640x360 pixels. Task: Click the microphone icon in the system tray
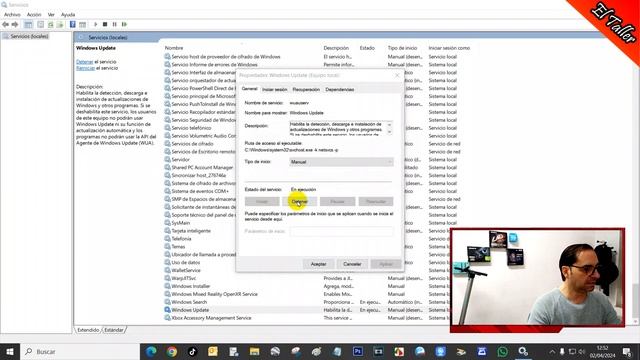click(562, 351)
